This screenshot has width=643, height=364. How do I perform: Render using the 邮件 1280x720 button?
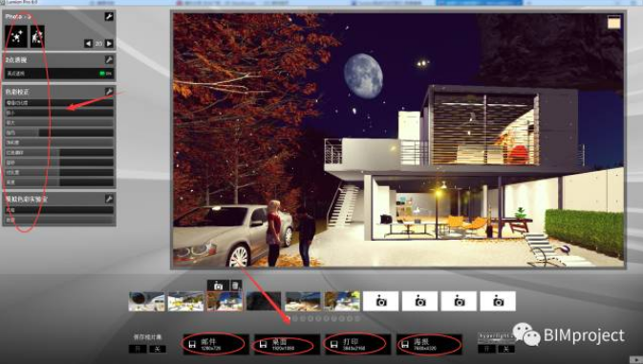point(216,344)
